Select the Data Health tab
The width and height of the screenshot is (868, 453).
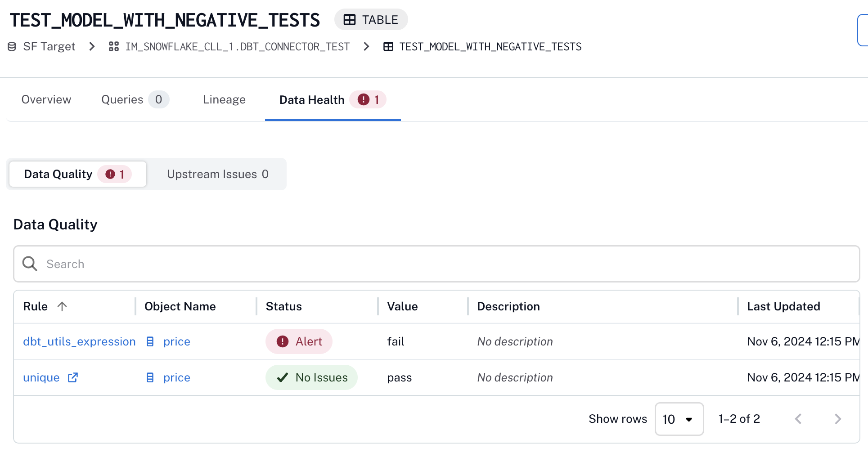333,99
